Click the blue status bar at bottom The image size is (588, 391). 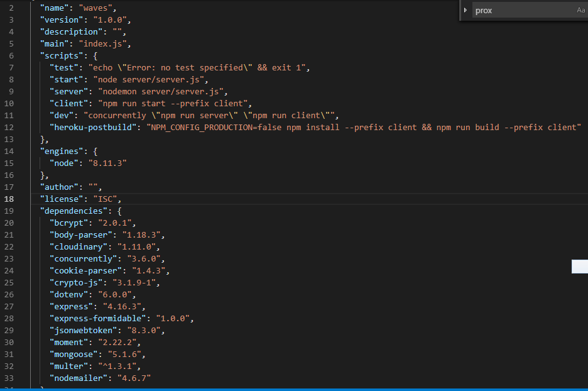point(294,388)
